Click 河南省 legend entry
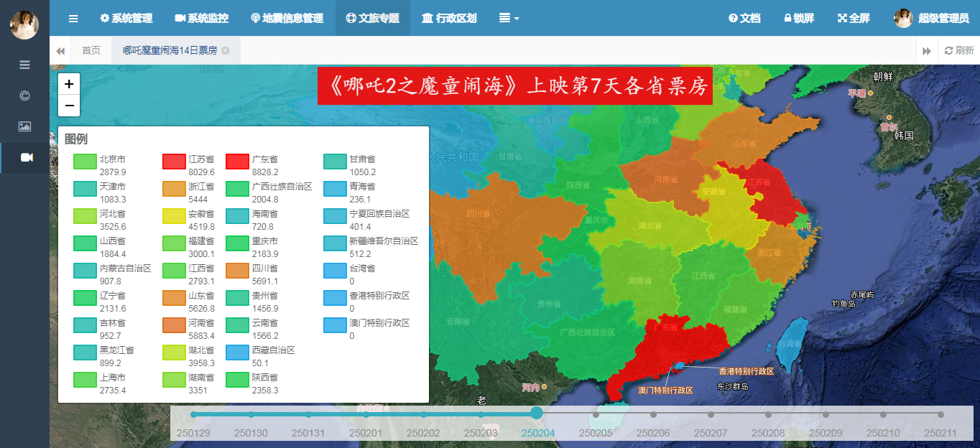 [x=190, y=329]
